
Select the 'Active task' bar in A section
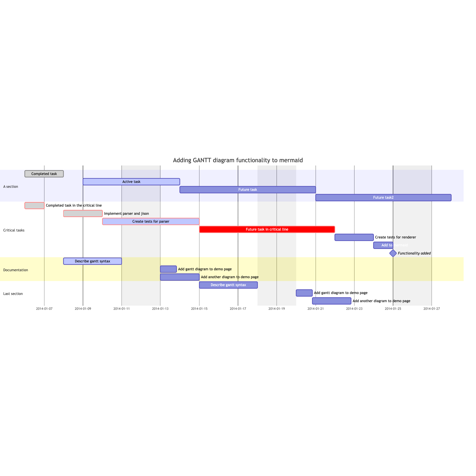pos(132,181)
